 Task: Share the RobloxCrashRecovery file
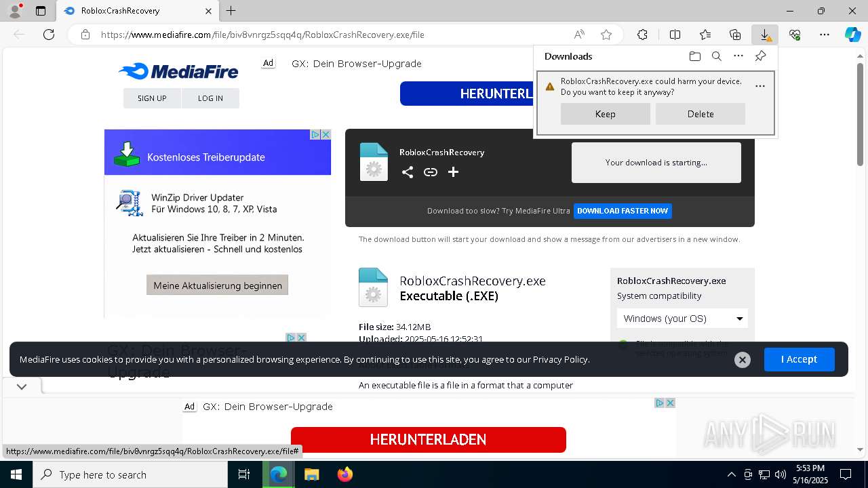pos(408,172)
